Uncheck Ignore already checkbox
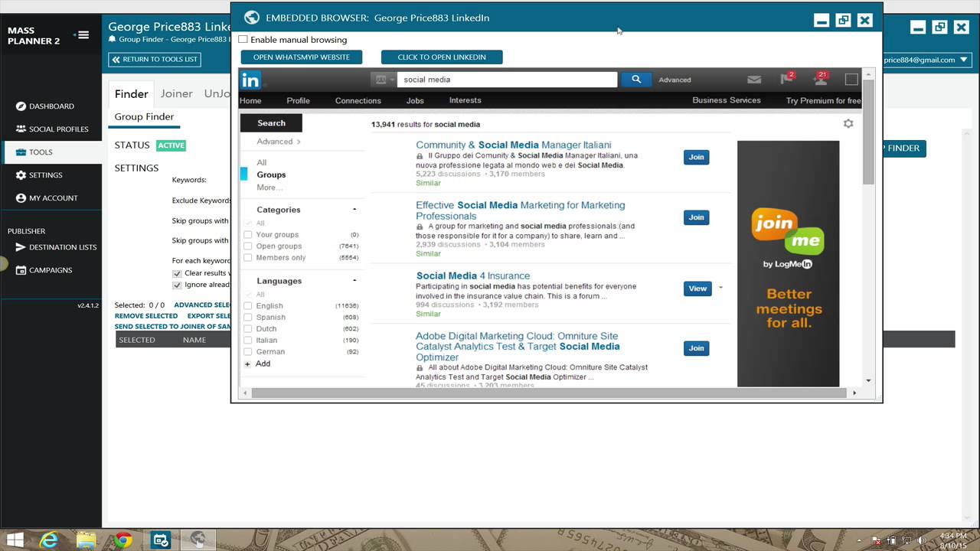The height and width of the screenshot is (551, 980). (177, 285)
